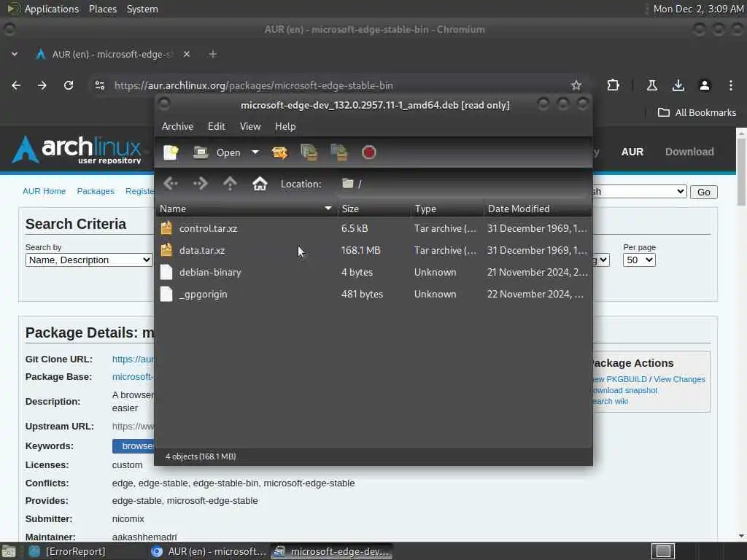Click the Chrome Labs flask icon
Viewport: 747px width, 560px height.
651,85
